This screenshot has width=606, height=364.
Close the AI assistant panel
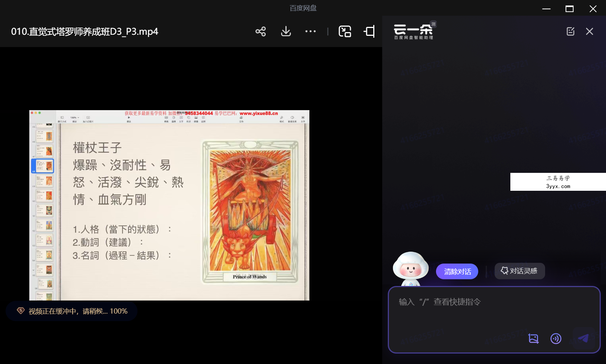[x=590, y=31]
